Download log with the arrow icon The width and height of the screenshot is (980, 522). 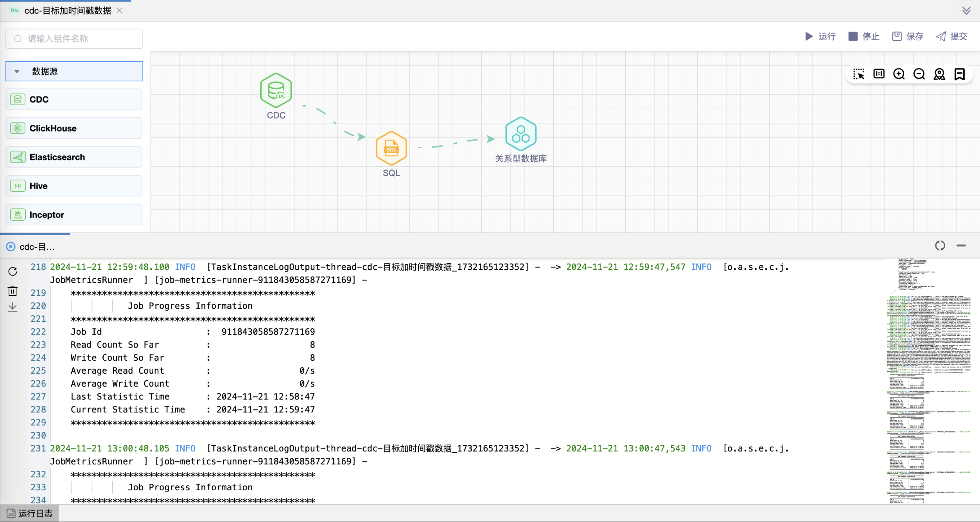click(x=13, y=307)
